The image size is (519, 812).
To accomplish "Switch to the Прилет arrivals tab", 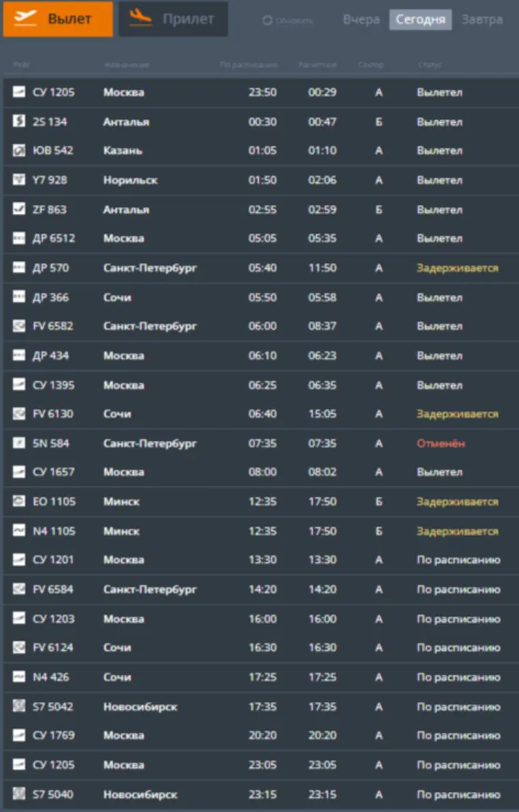I will pyautogui.click(x=173, y=19).
